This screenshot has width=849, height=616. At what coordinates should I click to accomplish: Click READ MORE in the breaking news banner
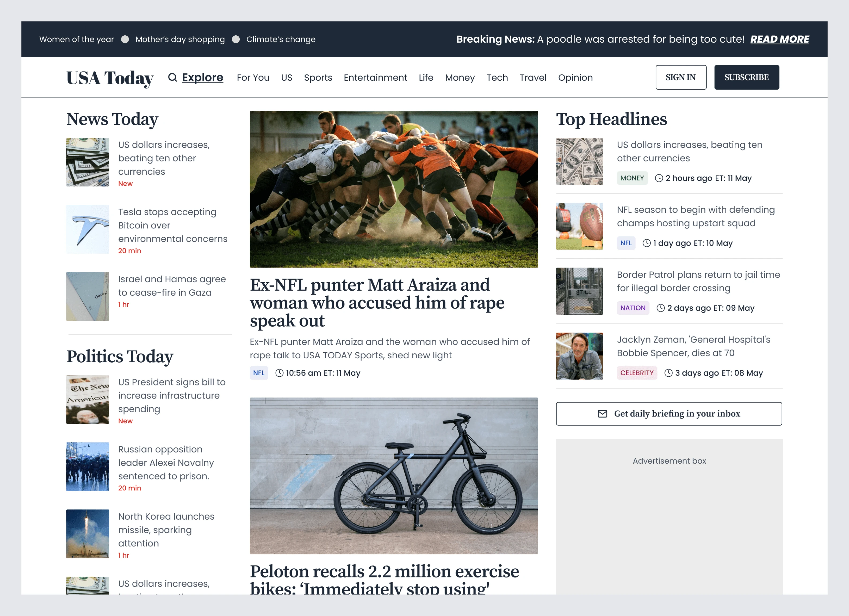(x=780, y=39)
